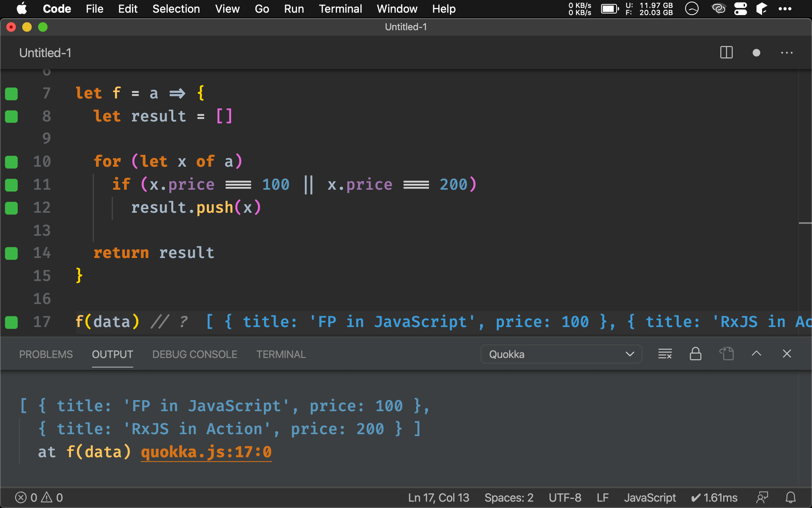
Task: Change end of line sequence LF
Action: pos(603,498)
